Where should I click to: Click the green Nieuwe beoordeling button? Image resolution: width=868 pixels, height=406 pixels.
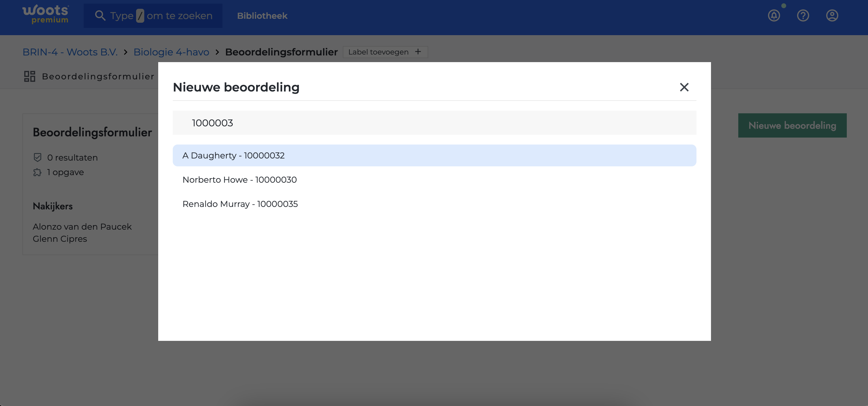[x=792, y=125]
